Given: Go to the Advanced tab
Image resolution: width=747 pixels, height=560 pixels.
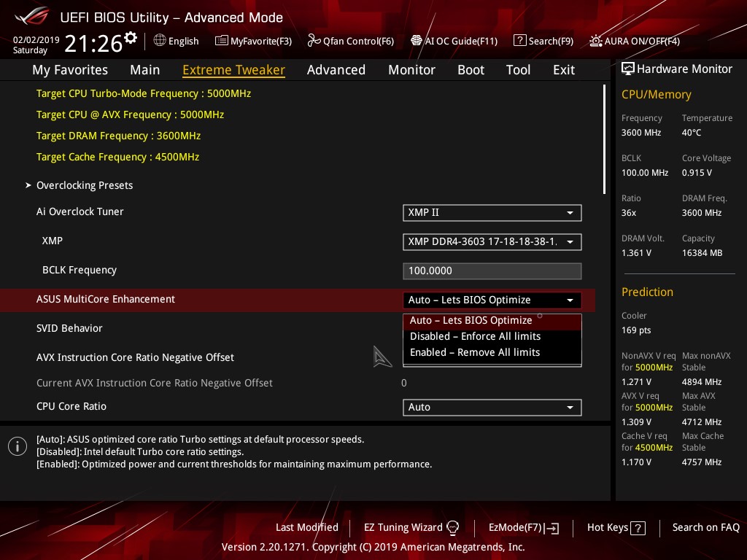Looking at the screenshot, I should [336, 70].
